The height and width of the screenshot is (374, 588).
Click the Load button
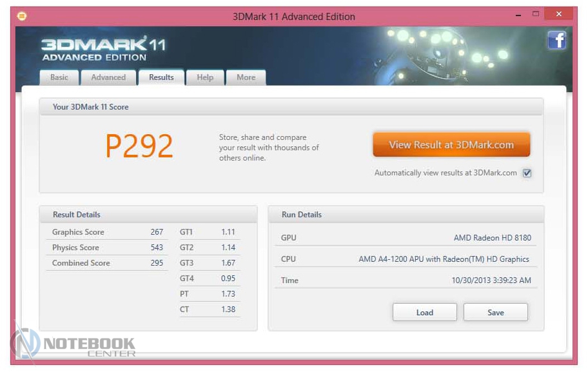[424, 312]
